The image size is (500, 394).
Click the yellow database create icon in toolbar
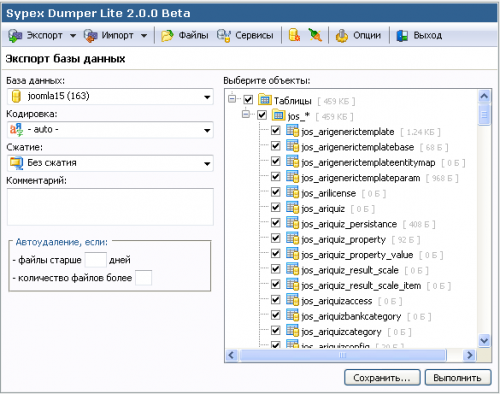coord(294,35)
